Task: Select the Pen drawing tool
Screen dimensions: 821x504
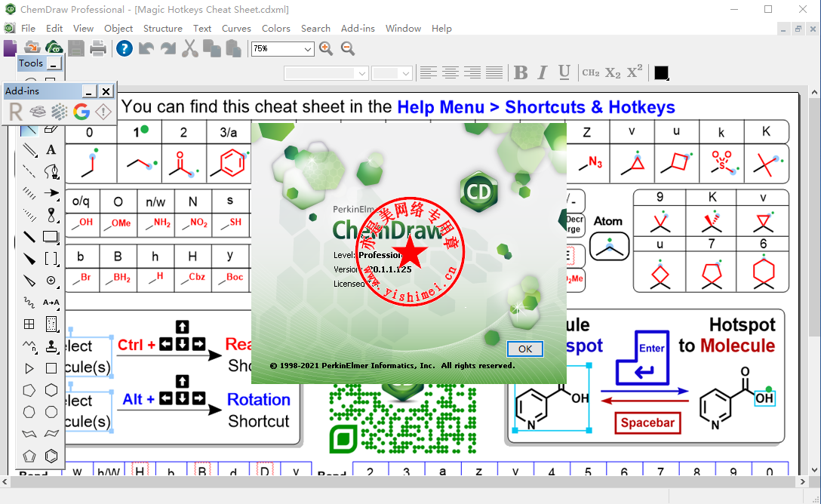Action: pos(51,171)
